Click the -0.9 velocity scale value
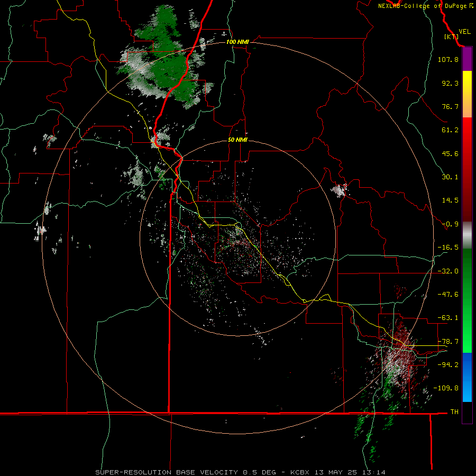Viewport: 476px width, 476px height. pos(450,224)
